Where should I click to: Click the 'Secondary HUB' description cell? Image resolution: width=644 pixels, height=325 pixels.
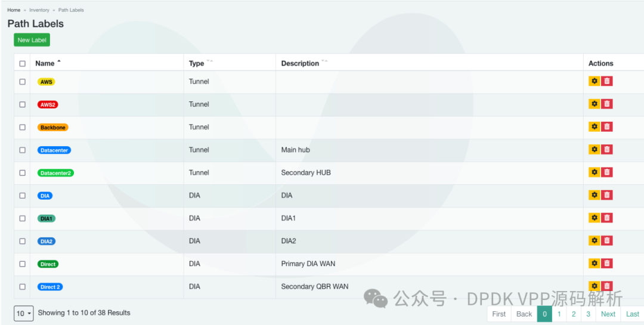point(306,172)
